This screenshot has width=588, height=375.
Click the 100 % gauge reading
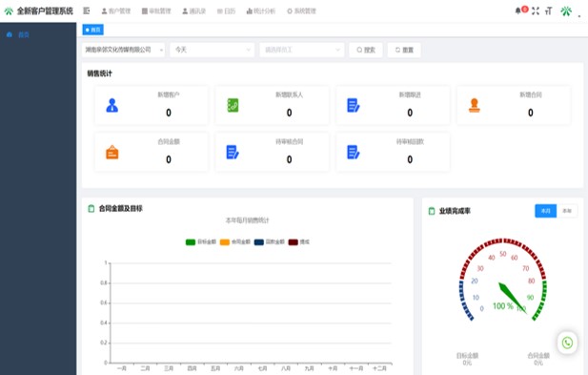click(x=502, y=306)
